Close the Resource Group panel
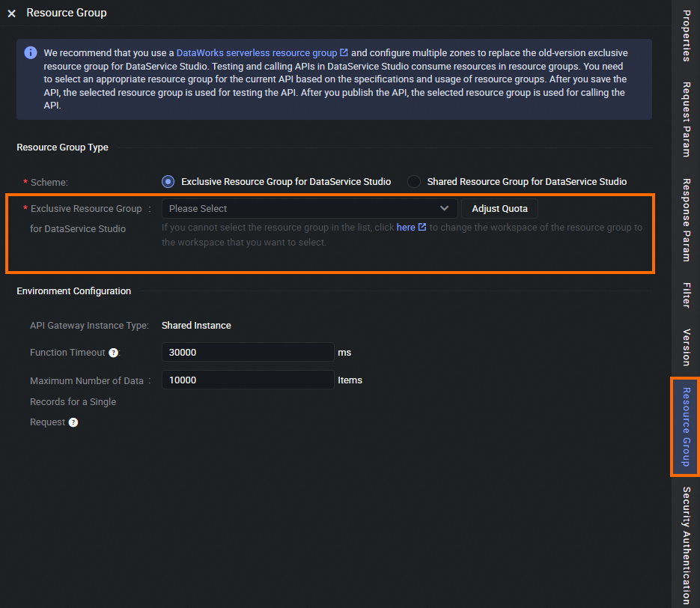The width and height of the screenshot is (700, 608). tap(12, 13)
